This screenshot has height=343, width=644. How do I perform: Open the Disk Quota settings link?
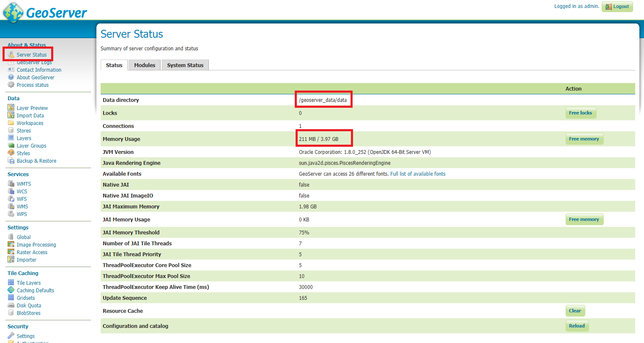click(29, 305)
